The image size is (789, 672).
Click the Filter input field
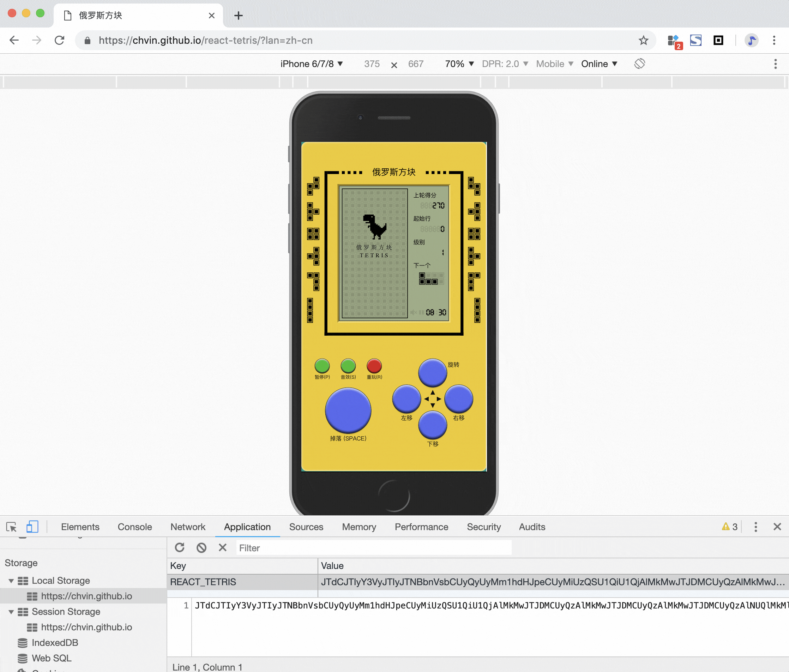tap(373, 548)
